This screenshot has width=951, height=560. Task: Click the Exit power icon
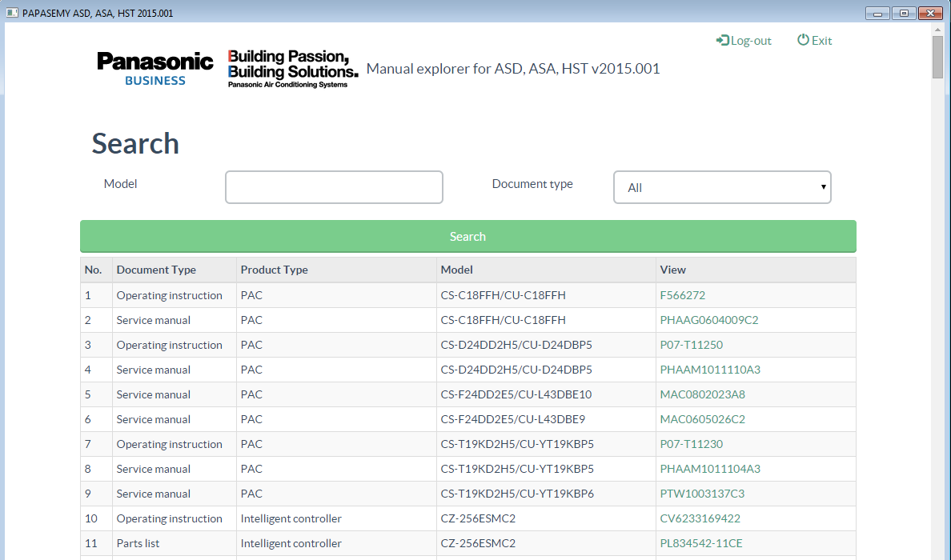803,41
